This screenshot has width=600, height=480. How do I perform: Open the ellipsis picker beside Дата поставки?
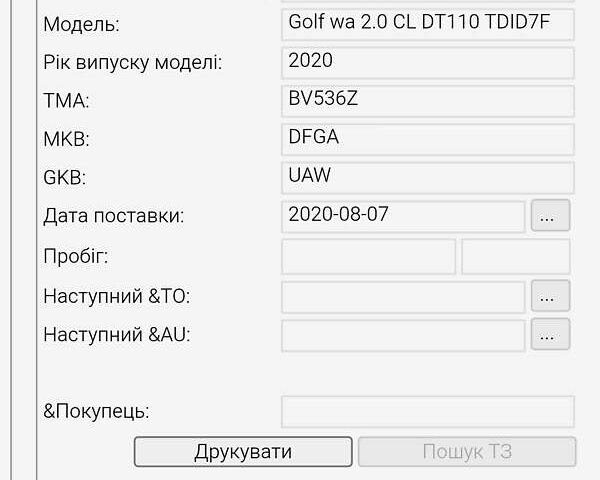550,215
